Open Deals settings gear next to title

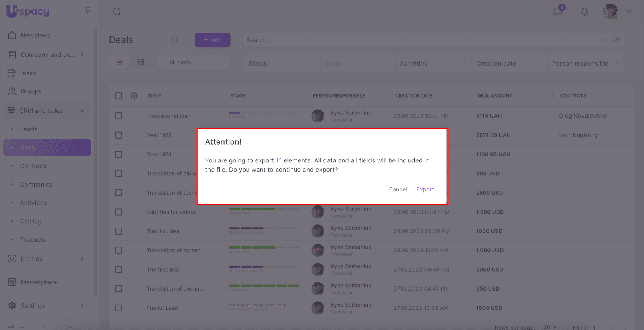click(174, 40)
